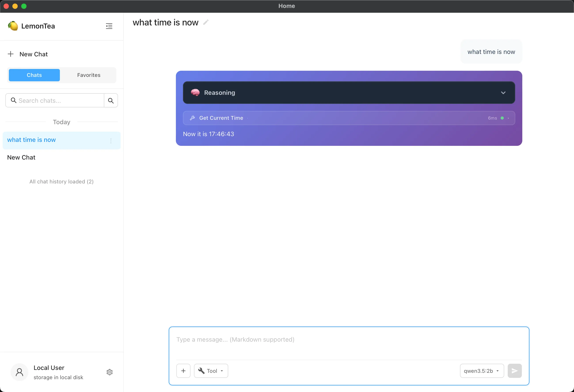Open options for 'what time is now' chat
Image resolution: width=574 pixels, height=392 pixels.
coord(111,141)
